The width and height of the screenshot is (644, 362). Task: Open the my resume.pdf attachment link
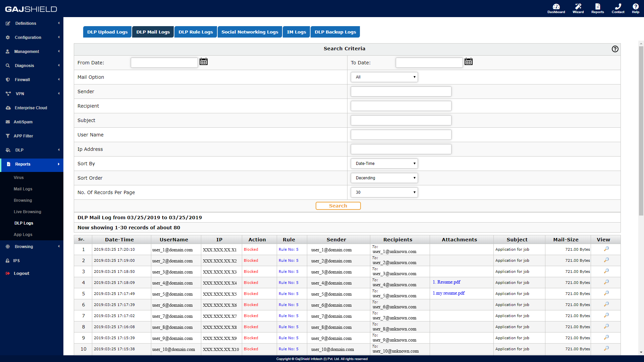(448, 293)
